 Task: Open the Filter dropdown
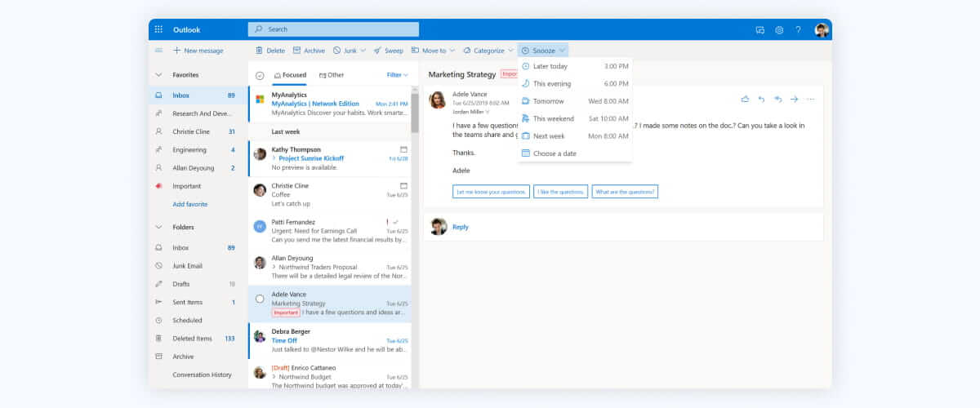coord(398,75)
